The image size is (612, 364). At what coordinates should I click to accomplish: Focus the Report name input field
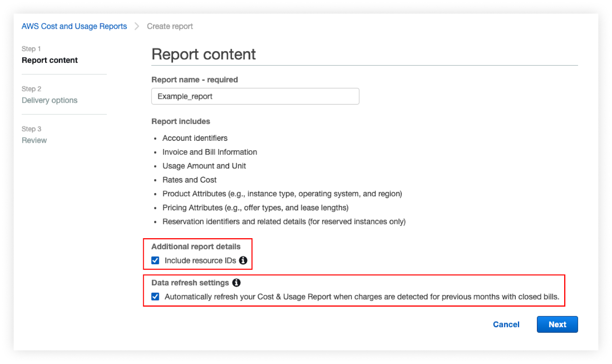[255, 96]
